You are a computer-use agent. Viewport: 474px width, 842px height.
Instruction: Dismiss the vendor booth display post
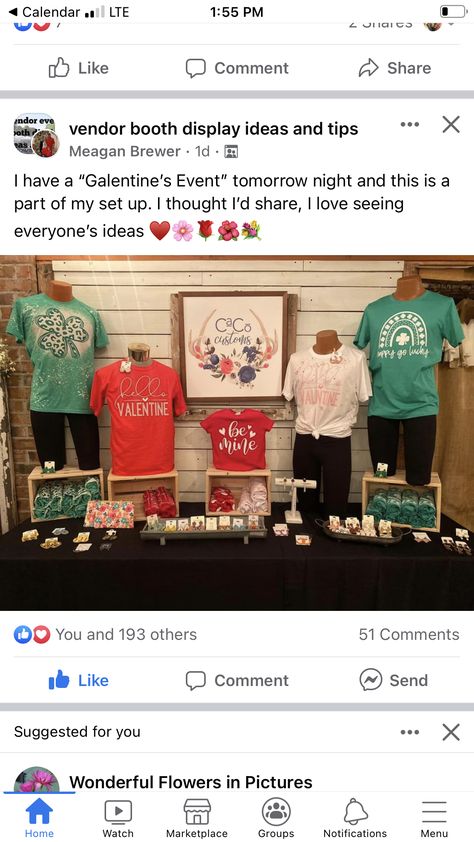click(451, 125)
